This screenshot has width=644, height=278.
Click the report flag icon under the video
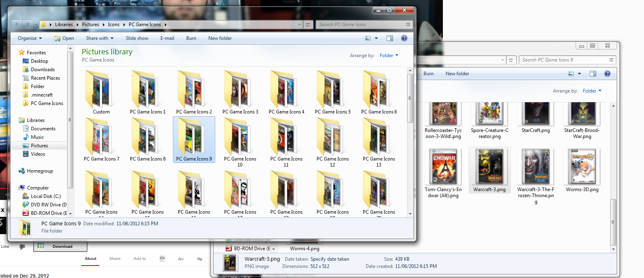pyautogui.click(x=200, y=259)
